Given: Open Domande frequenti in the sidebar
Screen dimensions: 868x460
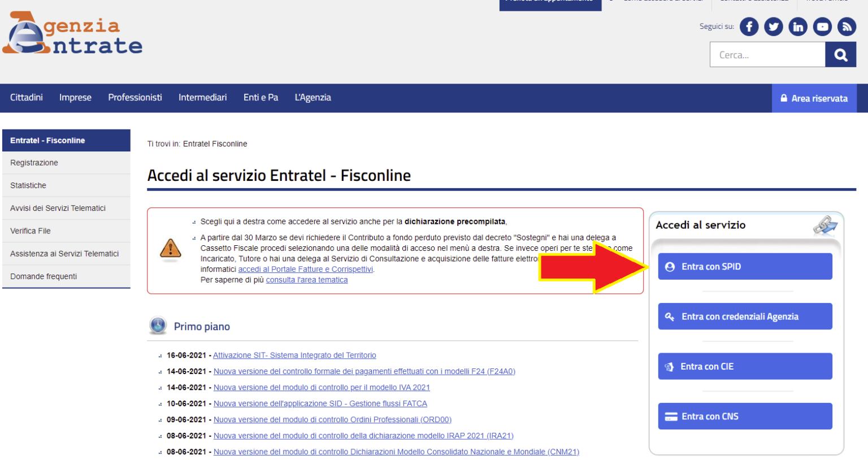Looking at the screenshot, I should 66,276.
